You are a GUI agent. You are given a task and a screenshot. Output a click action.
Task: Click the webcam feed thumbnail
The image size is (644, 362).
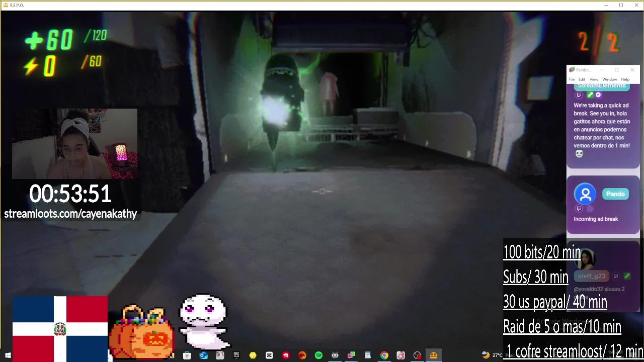74,144
